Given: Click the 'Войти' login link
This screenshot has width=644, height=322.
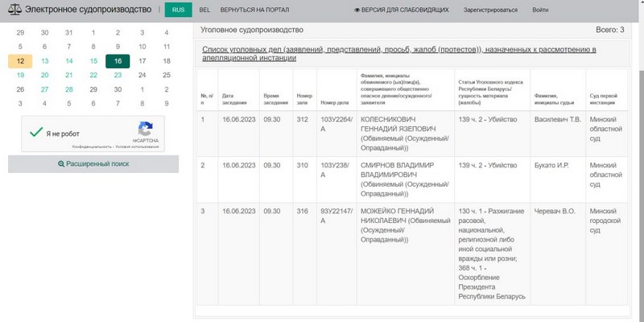Looking at the screenshot, I should (540, 10).
